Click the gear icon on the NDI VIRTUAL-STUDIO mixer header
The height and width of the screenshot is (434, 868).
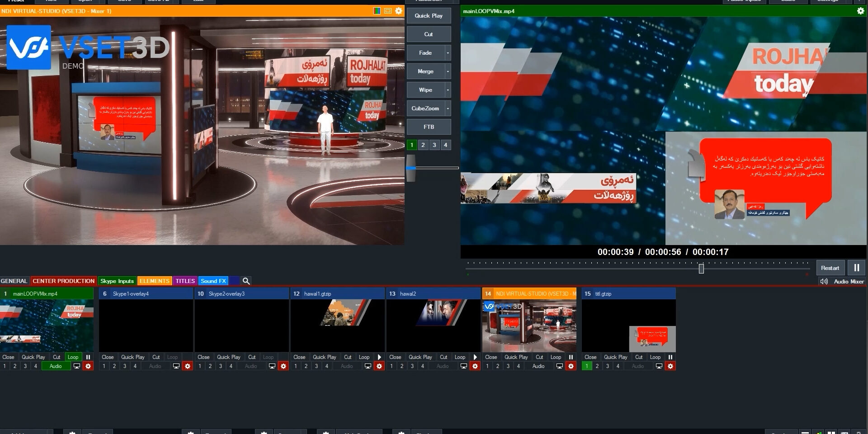click(x=398, y=11)
